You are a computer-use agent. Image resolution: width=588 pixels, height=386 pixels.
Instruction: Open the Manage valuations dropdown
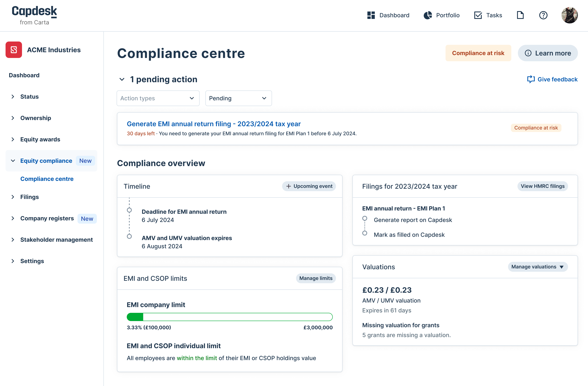tap(538, 267)
